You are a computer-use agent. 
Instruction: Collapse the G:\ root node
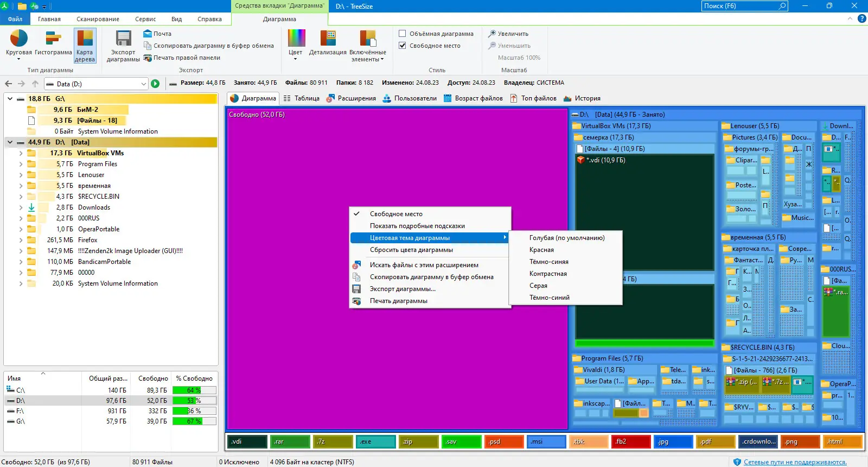10,99
